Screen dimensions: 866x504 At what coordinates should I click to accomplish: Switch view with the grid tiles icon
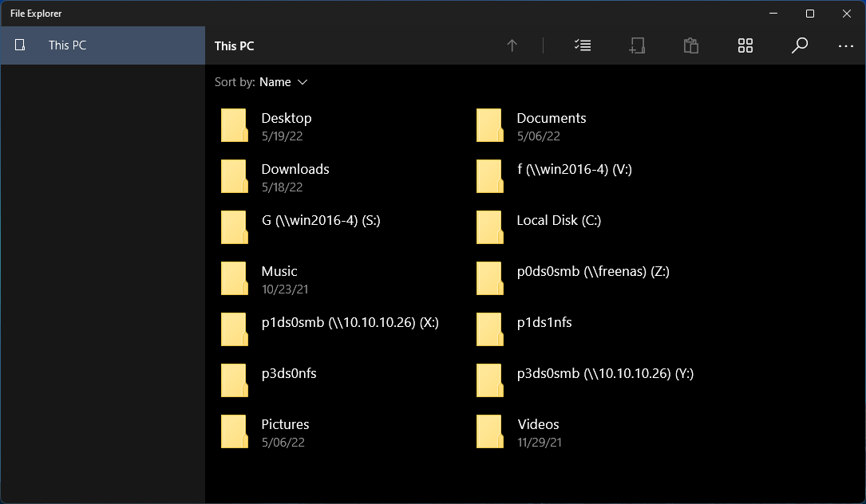(x=745, y=45)
